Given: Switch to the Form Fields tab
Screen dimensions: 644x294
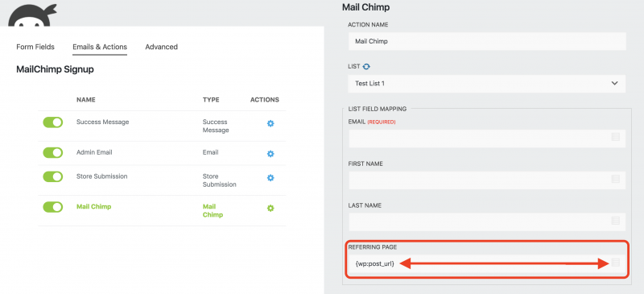Looking at the screenshot, I should pos(35,47).
